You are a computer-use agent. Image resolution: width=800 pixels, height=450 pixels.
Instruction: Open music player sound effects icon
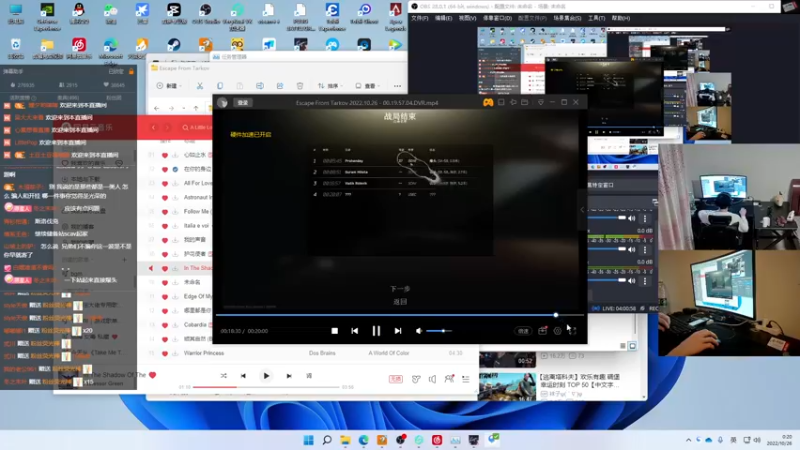coord(416,379)
